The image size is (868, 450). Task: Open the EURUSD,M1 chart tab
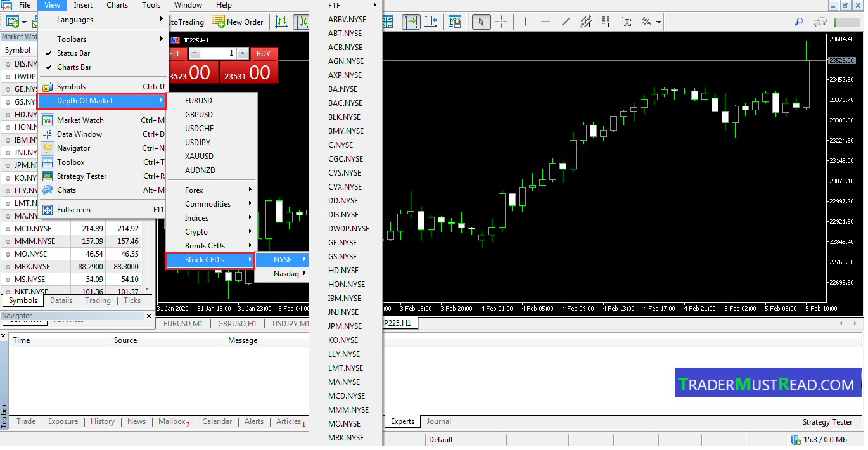click(x=183, y=323)
